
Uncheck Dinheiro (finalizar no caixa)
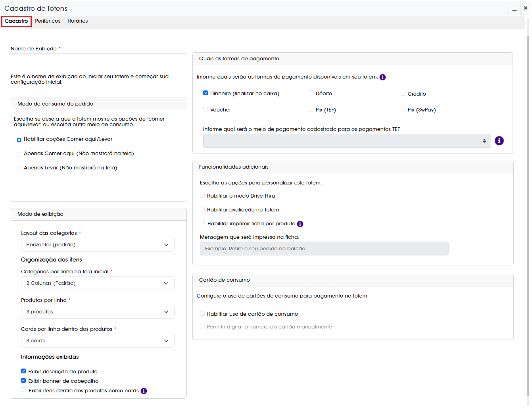coord(206,93)
